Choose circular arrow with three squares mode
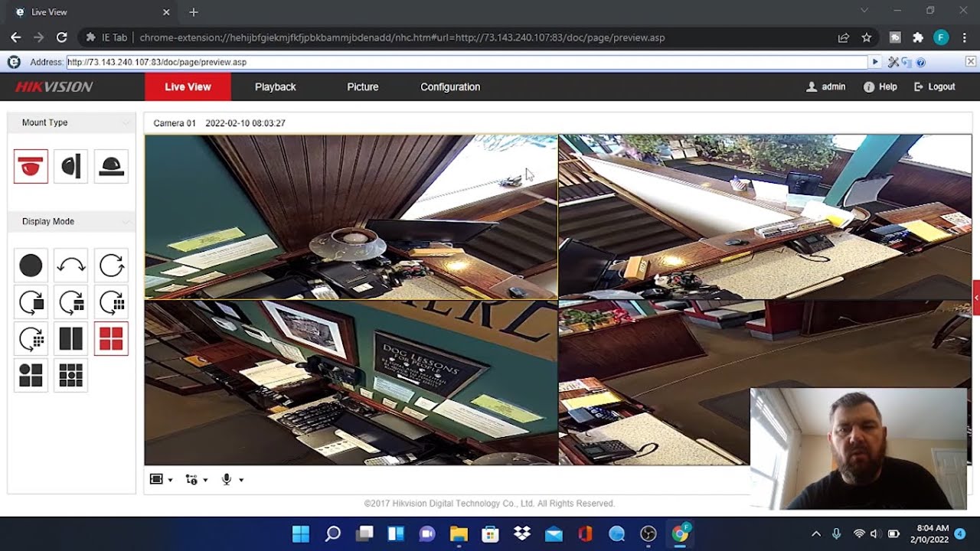This screenshot has width=980, height=551. tap(71, 302)
